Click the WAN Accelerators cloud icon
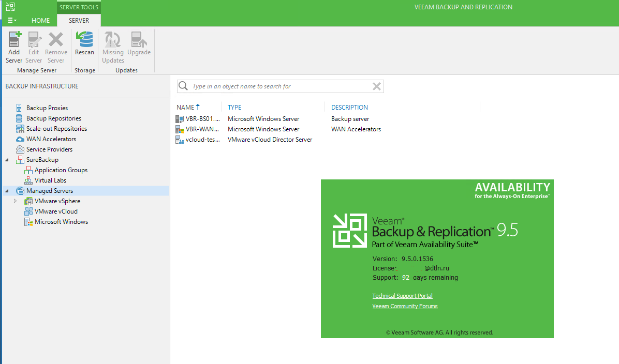619x364 pixels. click(x=20, y=139)
